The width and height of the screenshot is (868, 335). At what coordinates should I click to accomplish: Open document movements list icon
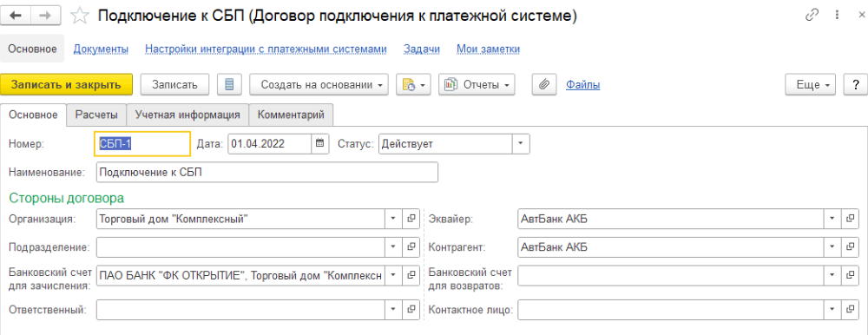(x=229, y=85)
